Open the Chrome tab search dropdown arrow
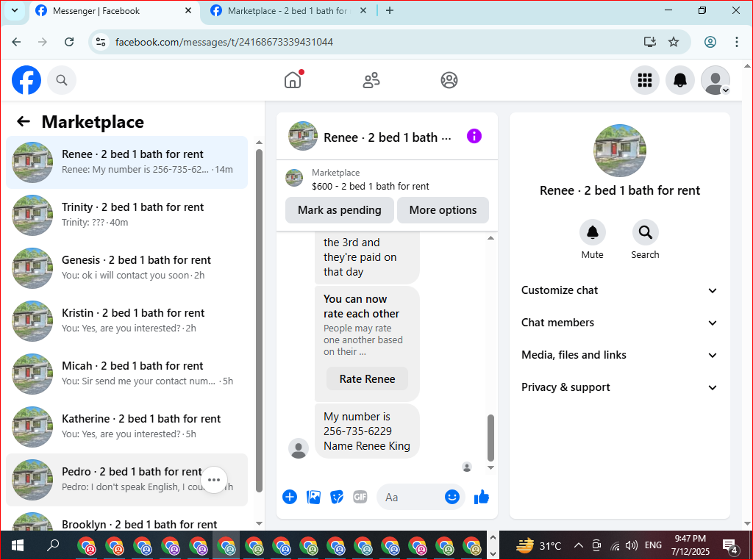 (15, 10)
